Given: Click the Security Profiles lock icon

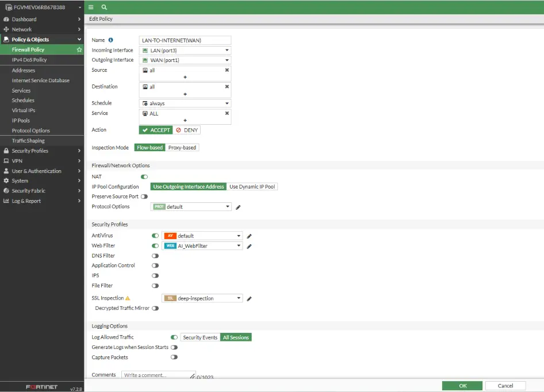Looking at the screenshot, I should click(6, 151).
